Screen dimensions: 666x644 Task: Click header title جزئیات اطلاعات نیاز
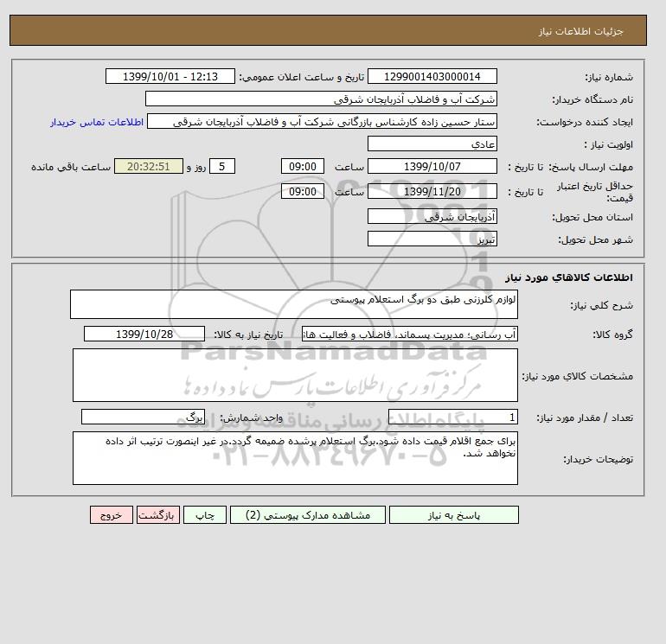coord(581,31)
